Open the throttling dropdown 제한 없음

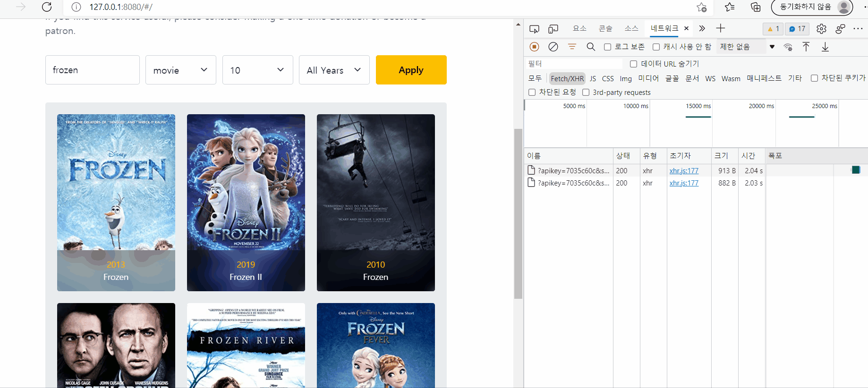pyautogui.click(x=747, y=47)
